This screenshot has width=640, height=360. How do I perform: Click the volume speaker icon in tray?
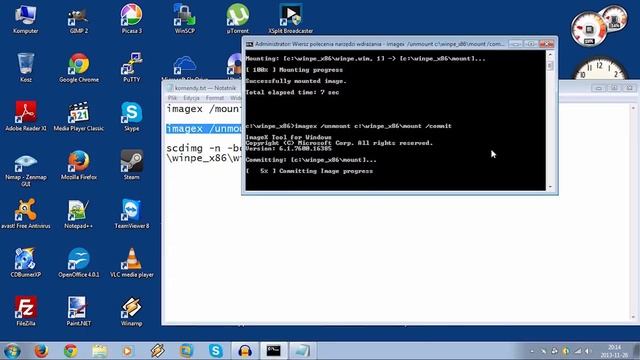(x=588, y=351)
